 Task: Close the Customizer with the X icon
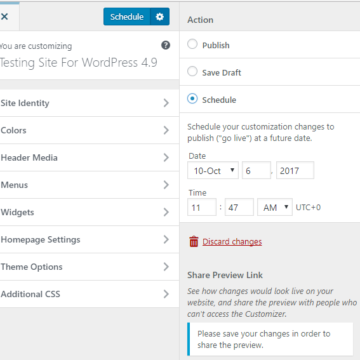[5, 17]
